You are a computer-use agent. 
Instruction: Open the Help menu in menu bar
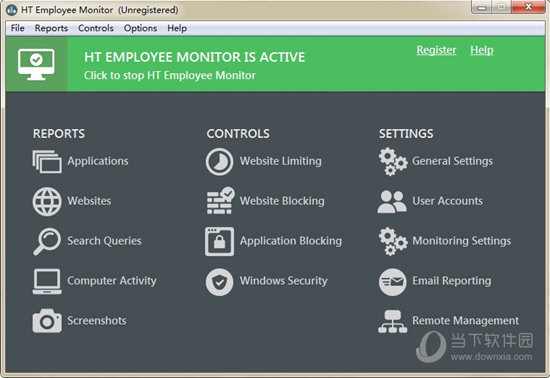click(177, 28)
